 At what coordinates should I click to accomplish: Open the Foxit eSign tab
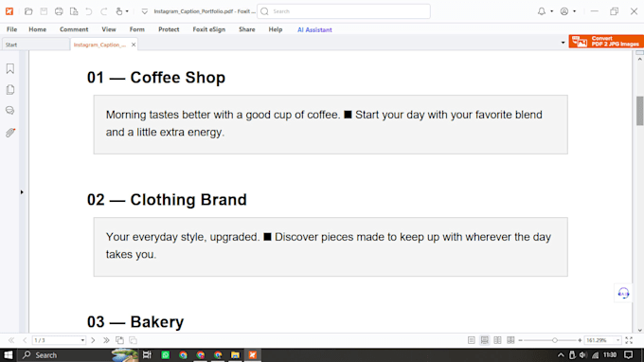click(x=209, y=29)
